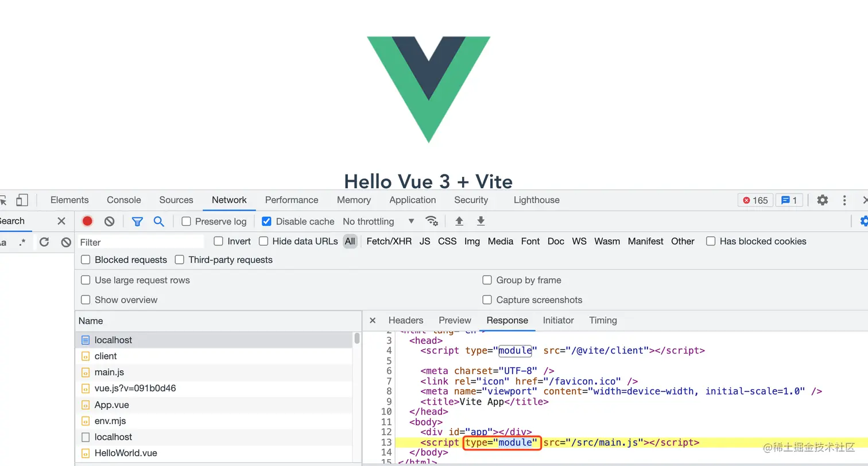Show the Timing tab
Viewport: 868px width, 466px height.
(x=603, y=320)
